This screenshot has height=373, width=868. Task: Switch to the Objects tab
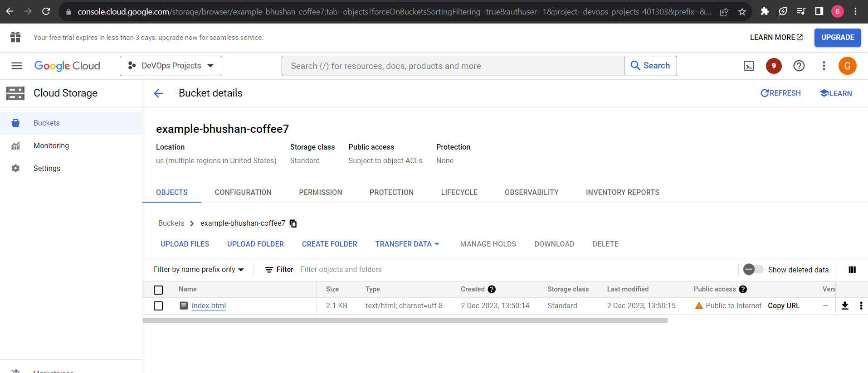point(172,192)
